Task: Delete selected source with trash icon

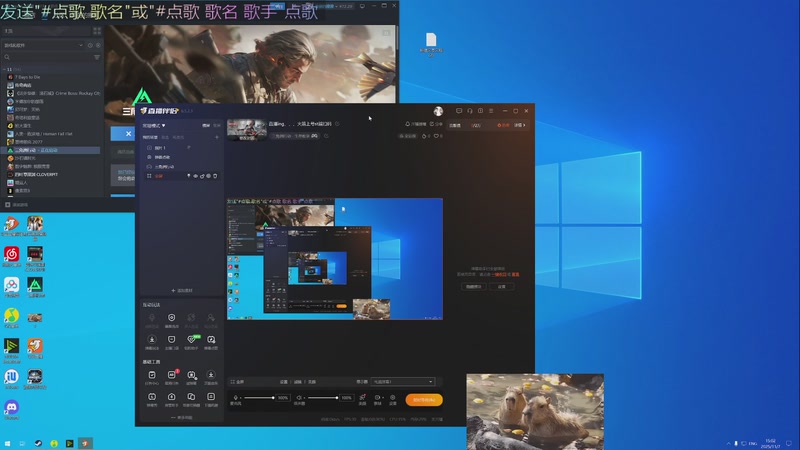Action: 215,176
